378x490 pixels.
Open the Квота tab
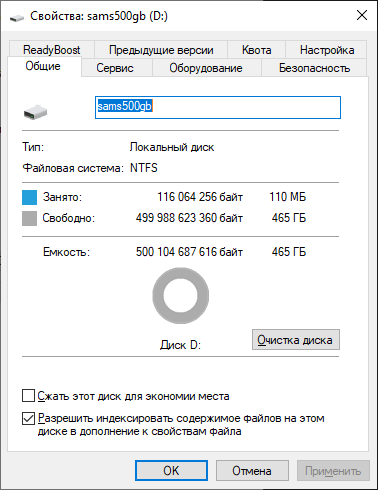(256, 50)
